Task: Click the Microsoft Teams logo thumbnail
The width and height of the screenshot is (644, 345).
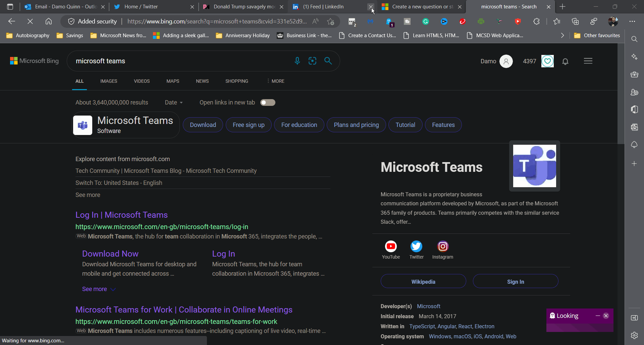Action: 534,166
